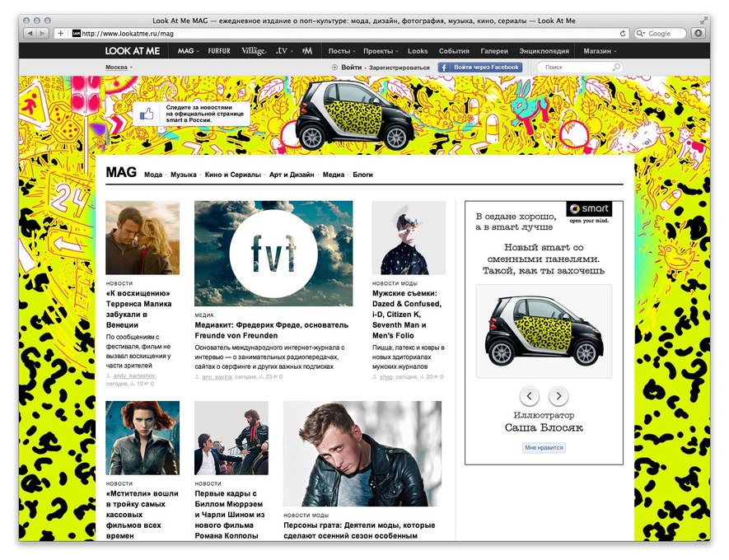Select the Музыка section tab
The width and height of the screenshot is (729, 560).
184,175
